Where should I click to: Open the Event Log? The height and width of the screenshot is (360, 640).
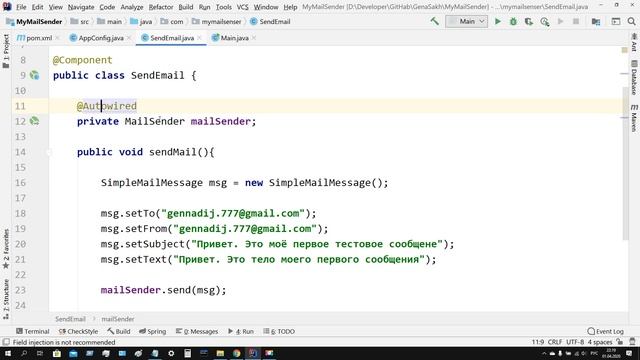point(605,331)
